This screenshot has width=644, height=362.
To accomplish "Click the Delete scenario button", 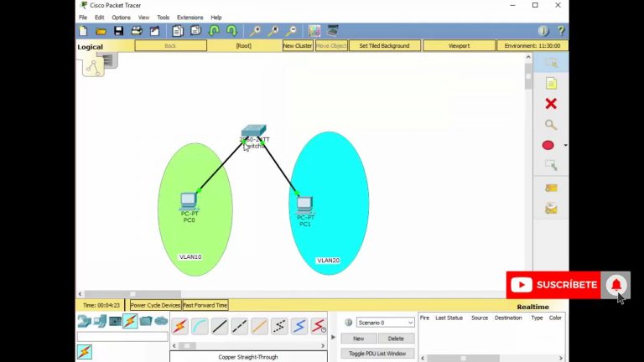I will tap(396, 339).
